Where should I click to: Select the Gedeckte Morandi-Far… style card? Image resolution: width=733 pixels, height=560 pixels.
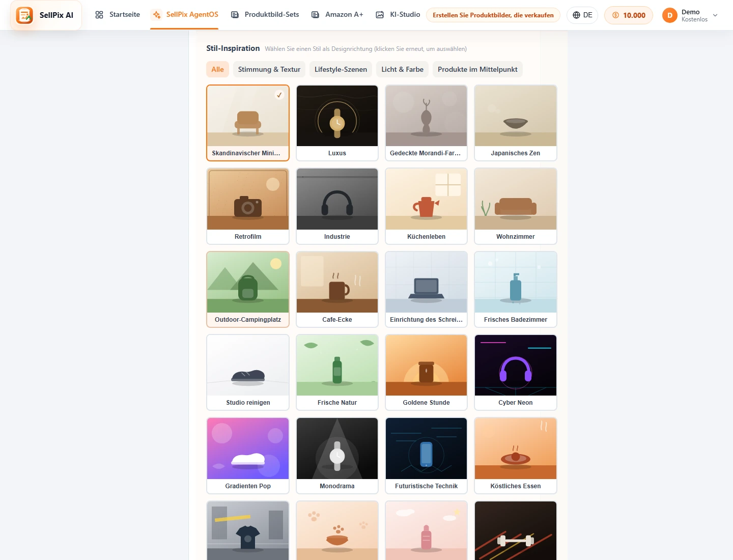point(426,123)
